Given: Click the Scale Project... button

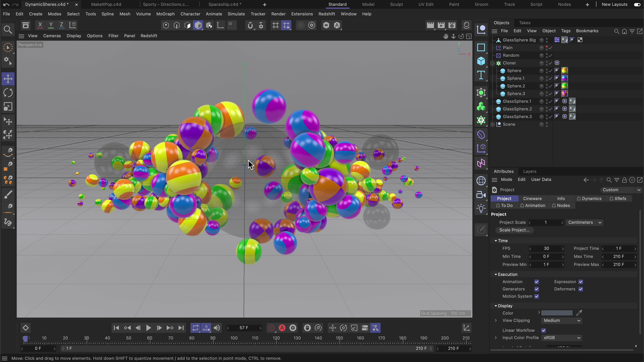Looking at the screenshot, I should (514, 230).
